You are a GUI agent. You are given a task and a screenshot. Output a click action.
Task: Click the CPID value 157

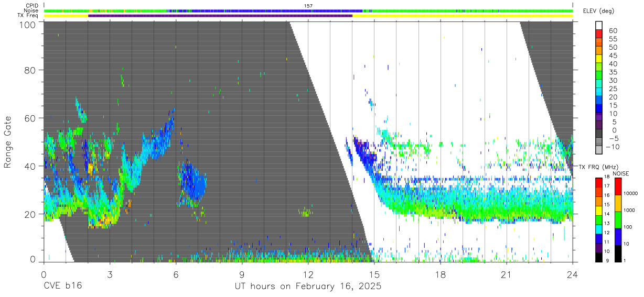click(x=308, y=6)
